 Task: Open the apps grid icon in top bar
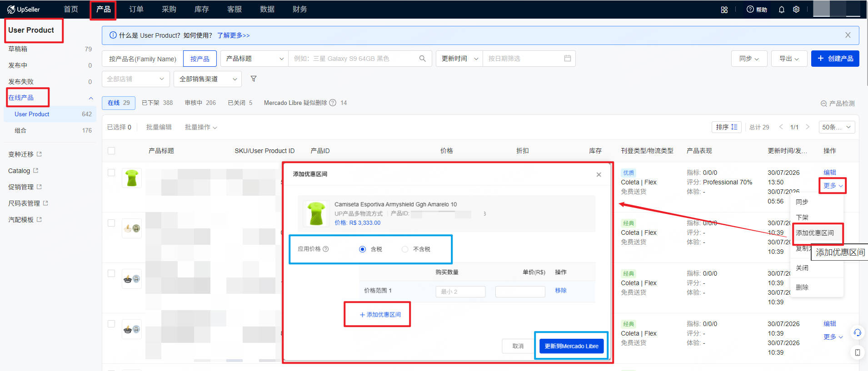coord(724,10)
